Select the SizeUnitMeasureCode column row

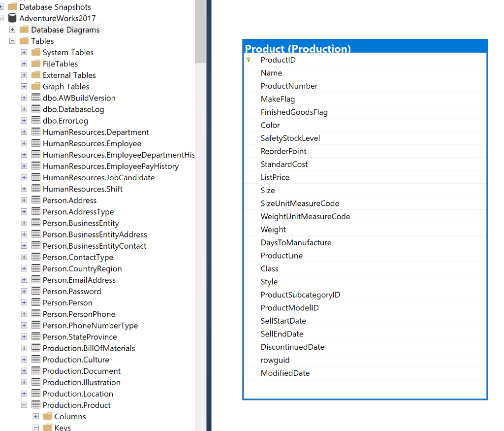pyautogui.click(x=365, y=203)
